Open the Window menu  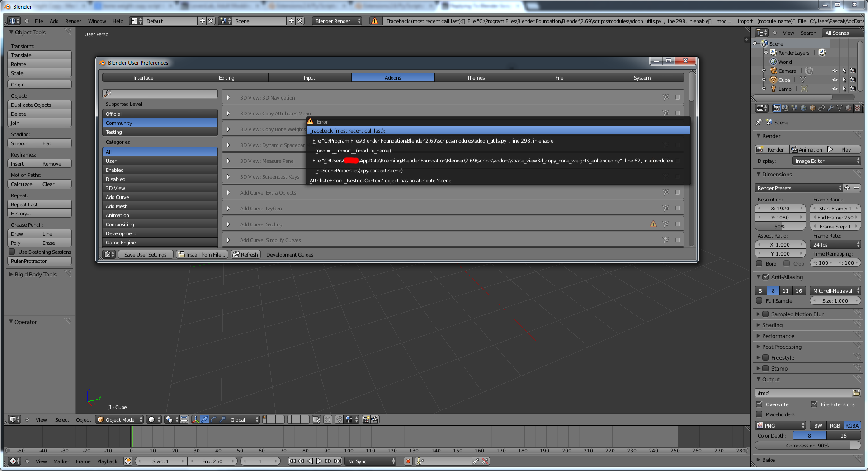(x=97, y=21)
